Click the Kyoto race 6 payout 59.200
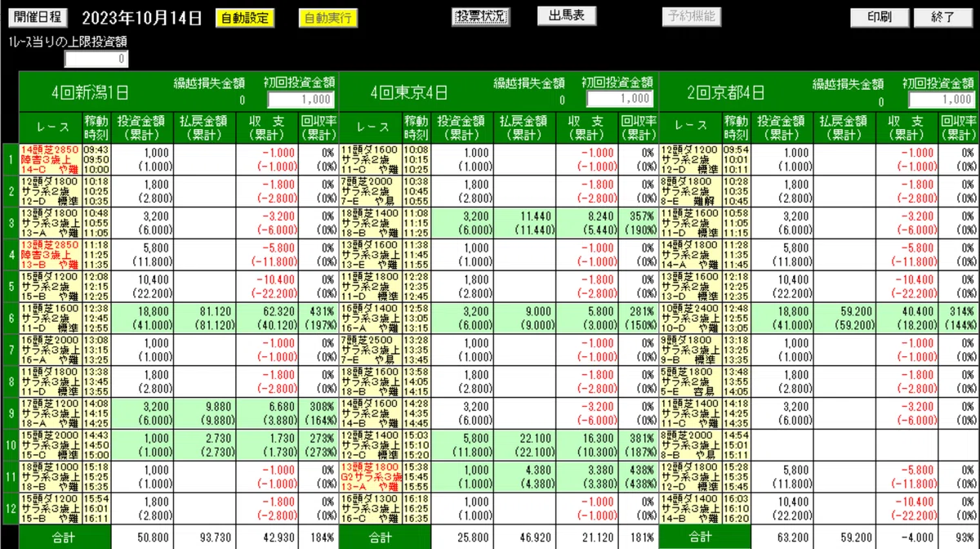The height and width of the screenshot is (549, 980). 844,318
